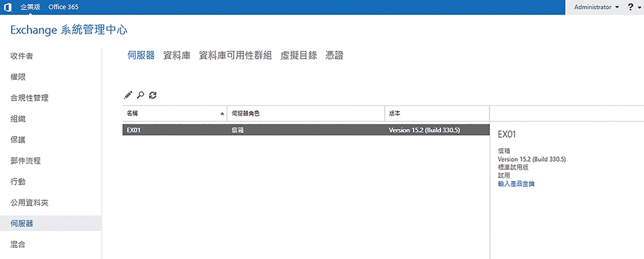Image resolution: width=644 pixels, height=259 pixels.
Task: Open the 憑證 tab
Action: (334, 56)
